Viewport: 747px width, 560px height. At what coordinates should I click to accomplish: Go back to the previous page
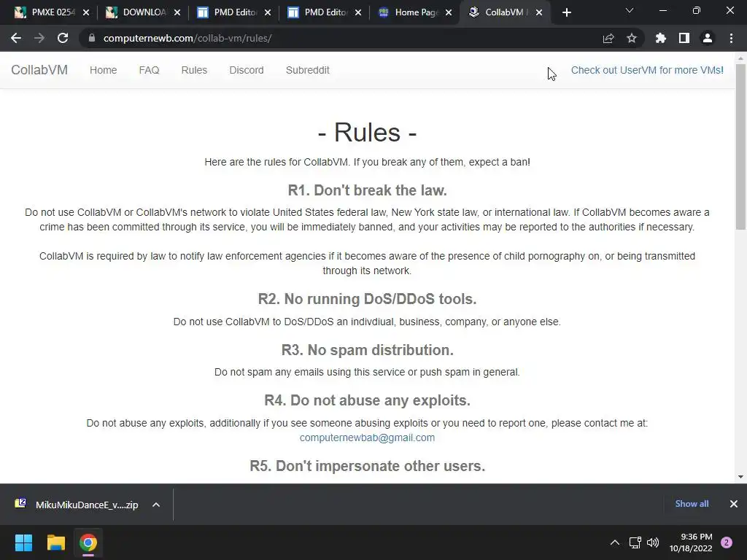coord(16,38)
